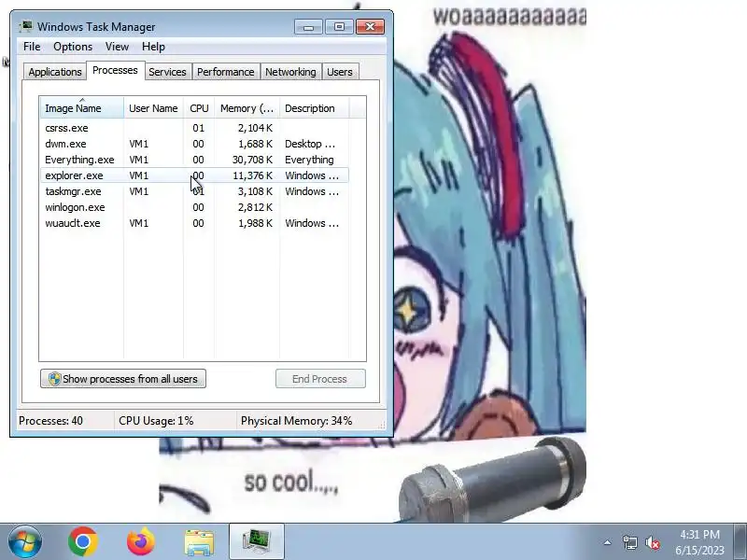Click memory value 30,708 K
Viewport: 747px width, 560px height.
click(252, 160)
